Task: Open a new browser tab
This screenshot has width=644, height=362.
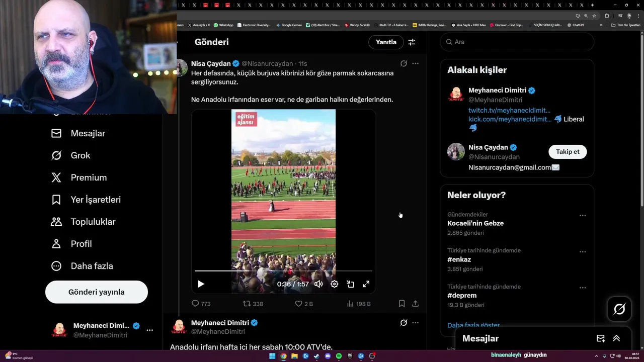Action: pos(592,5)
